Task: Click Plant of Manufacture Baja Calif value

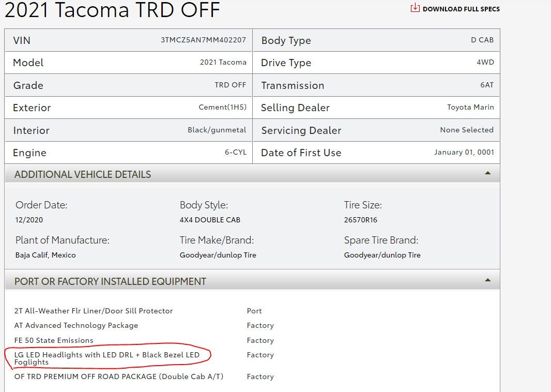Action: (45, 255)
